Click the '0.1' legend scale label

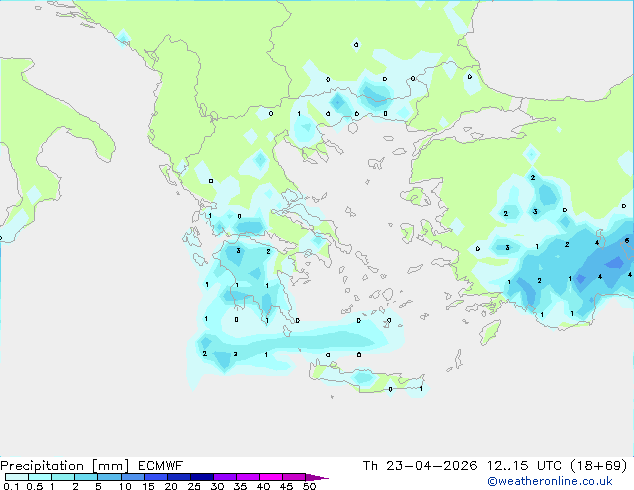[x=11, y=486]
